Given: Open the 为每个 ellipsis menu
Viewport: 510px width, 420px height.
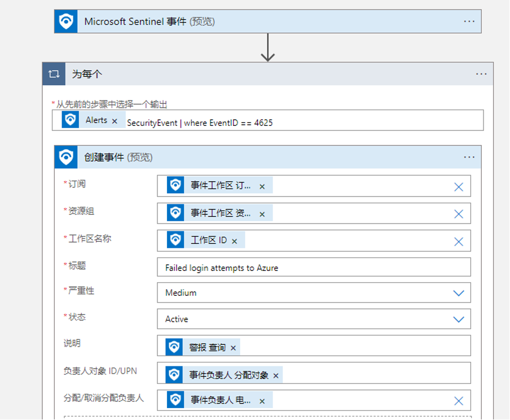Looking at the screenshot, I should coord(481,74).
